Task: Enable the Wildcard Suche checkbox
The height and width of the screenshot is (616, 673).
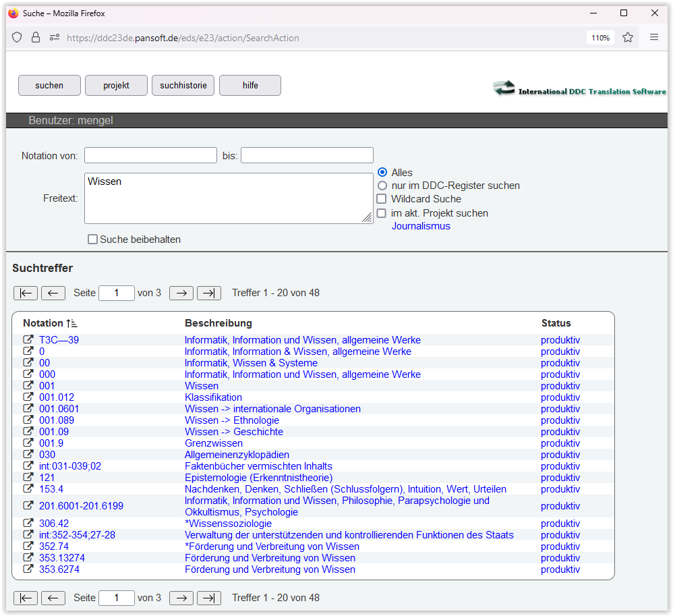Action: [382, 199]
